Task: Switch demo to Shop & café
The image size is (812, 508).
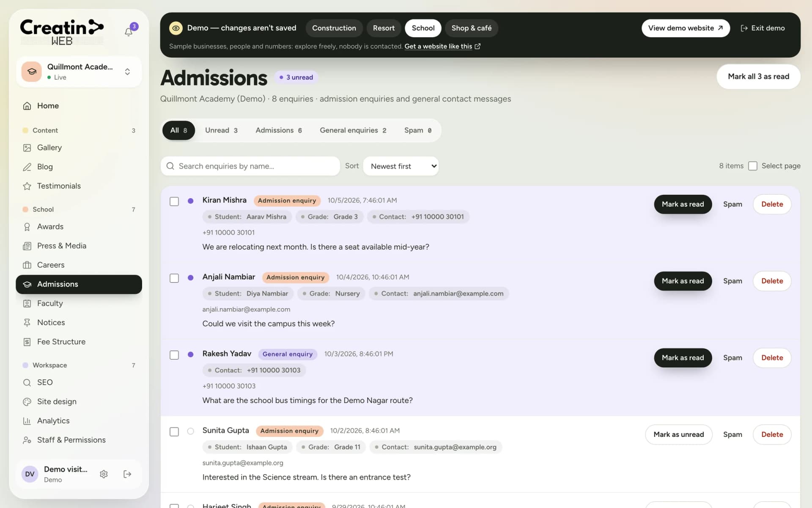Action: (472, 28)
